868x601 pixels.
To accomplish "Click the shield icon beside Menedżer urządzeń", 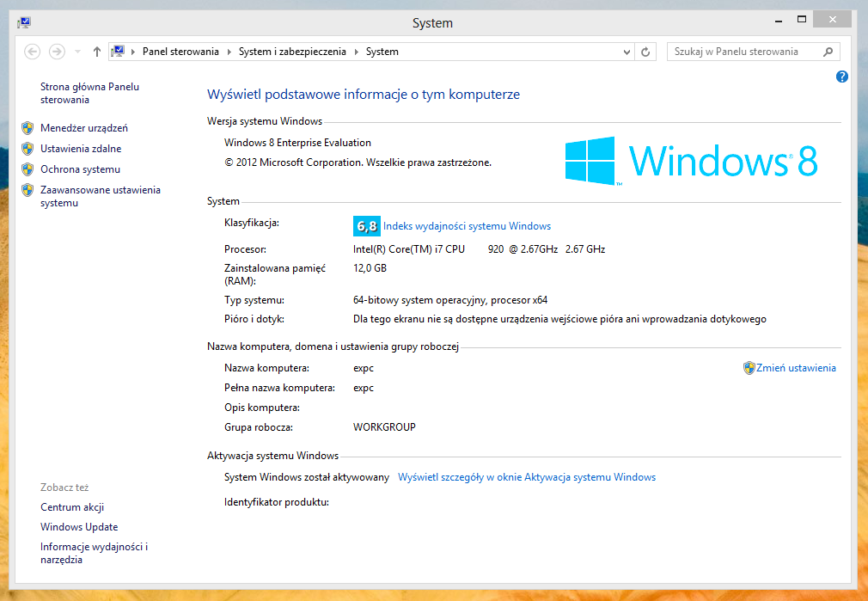I will (x=28, y=128).
